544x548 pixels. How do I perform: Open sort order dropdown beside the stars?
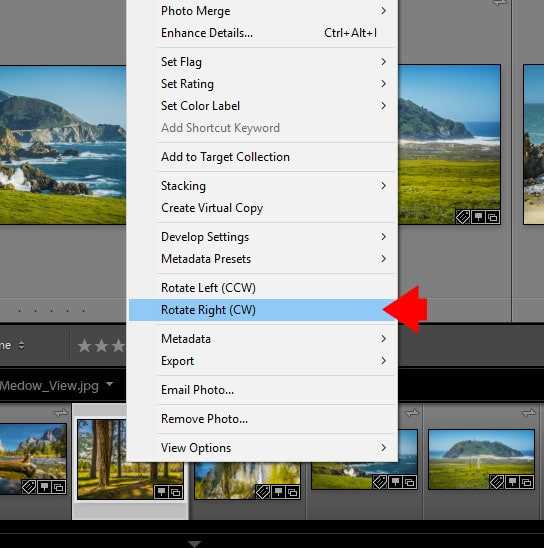pos(21,346)
